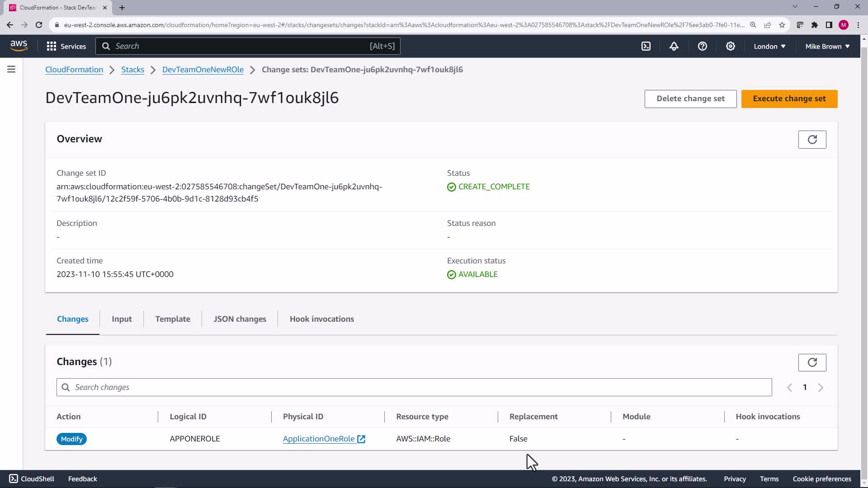868x488 pixels.
Task: Open AWS CloudShell icon in top bar
Action: click(x=646, y=46)
